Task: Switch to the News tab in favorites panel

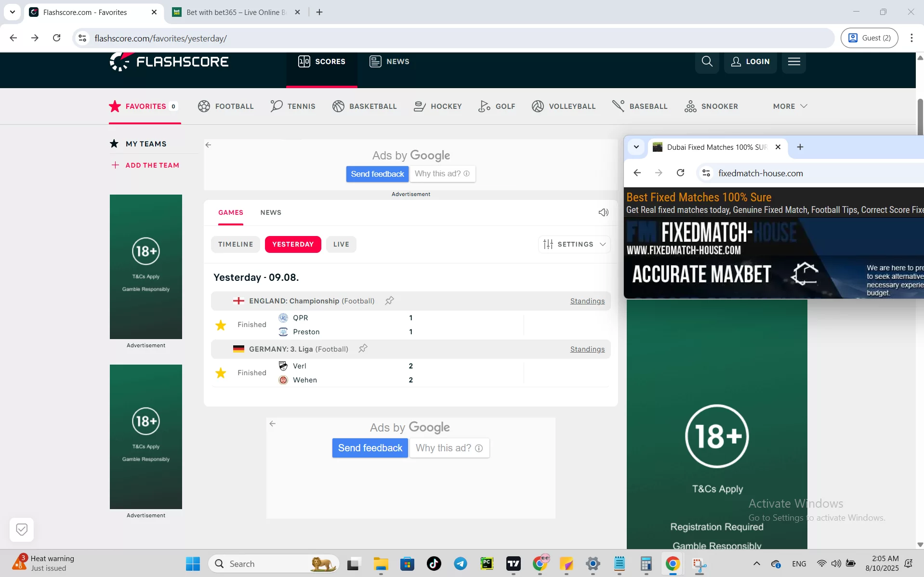Action: pos(271,212)
